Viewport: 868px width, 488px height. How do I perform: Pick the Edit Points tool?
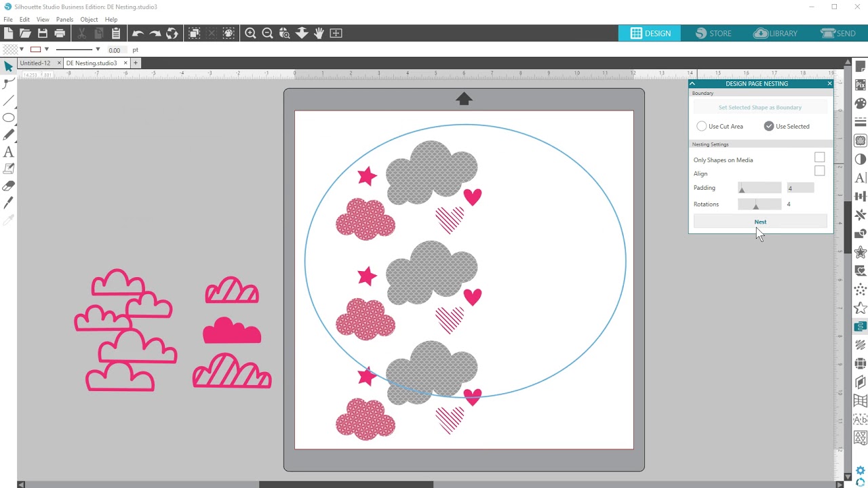tap(8, 83)
